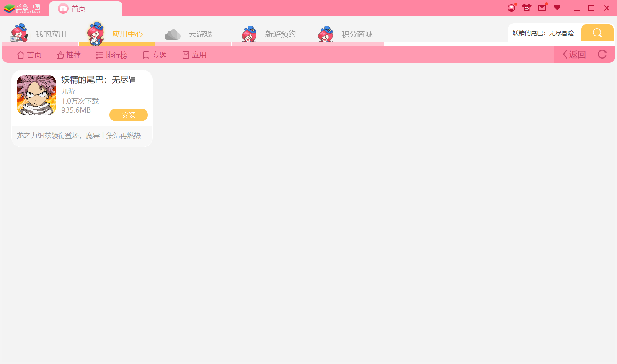Image resolution: width=617 pixels, height=364 pixels.
Task: Click the 积分商城 mascot icon
Action: coord(326,34)
